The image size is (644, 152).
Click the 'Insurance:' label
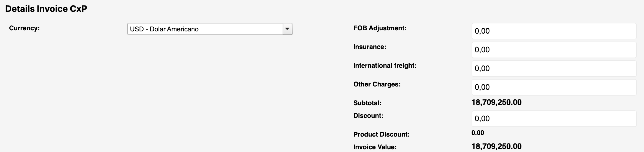(370, 47)
